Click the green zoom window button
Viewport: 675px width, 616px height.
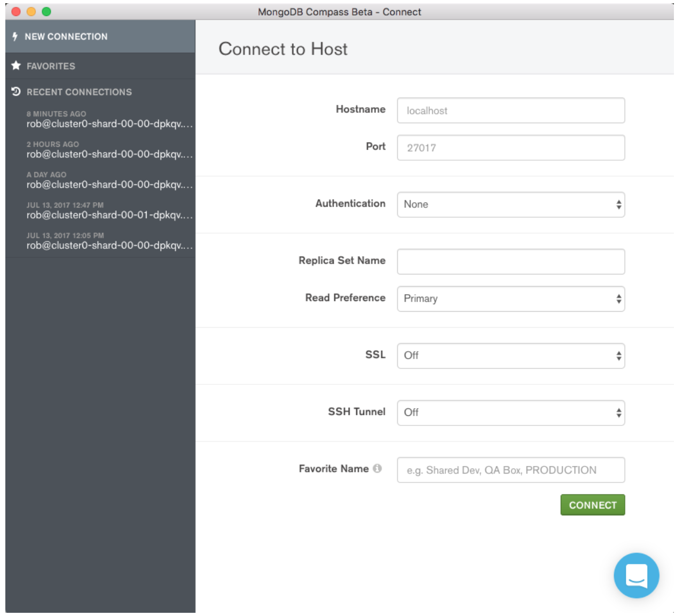point(46,11)
